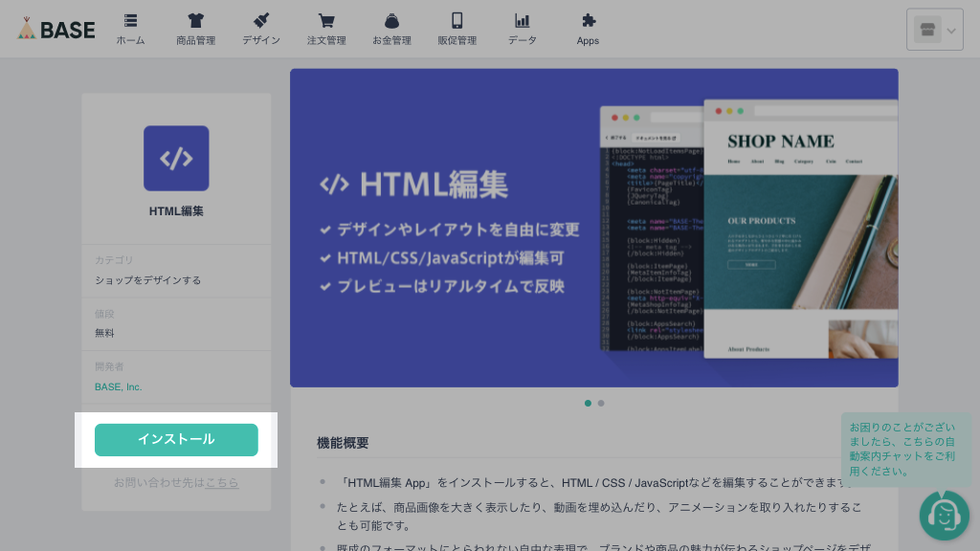Click the HTML編集 app icon
The height and width of the screenshot is (551, 980).
pyautogui.click(x=176, y=158)
